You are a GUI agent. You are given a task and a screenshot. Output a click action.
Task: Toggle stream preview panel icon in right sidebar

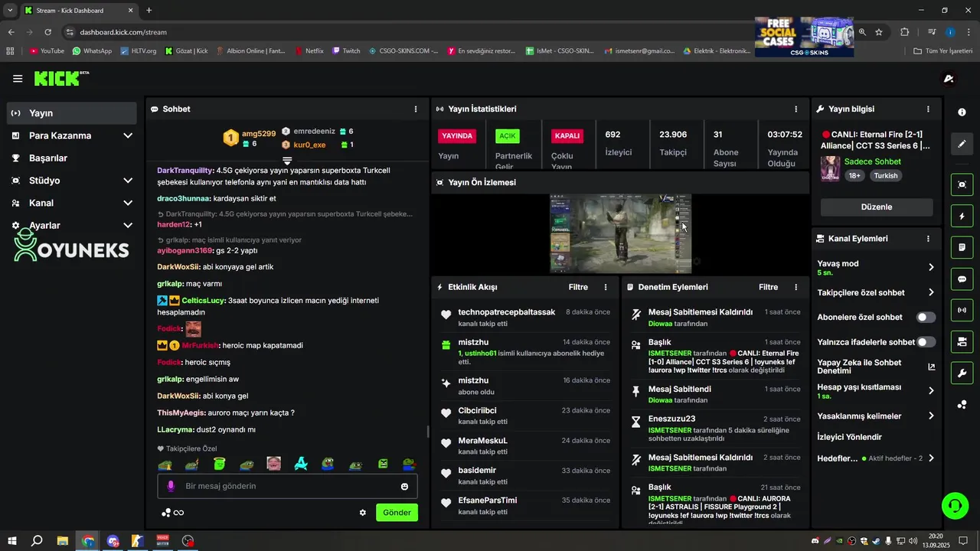[962, 184]
